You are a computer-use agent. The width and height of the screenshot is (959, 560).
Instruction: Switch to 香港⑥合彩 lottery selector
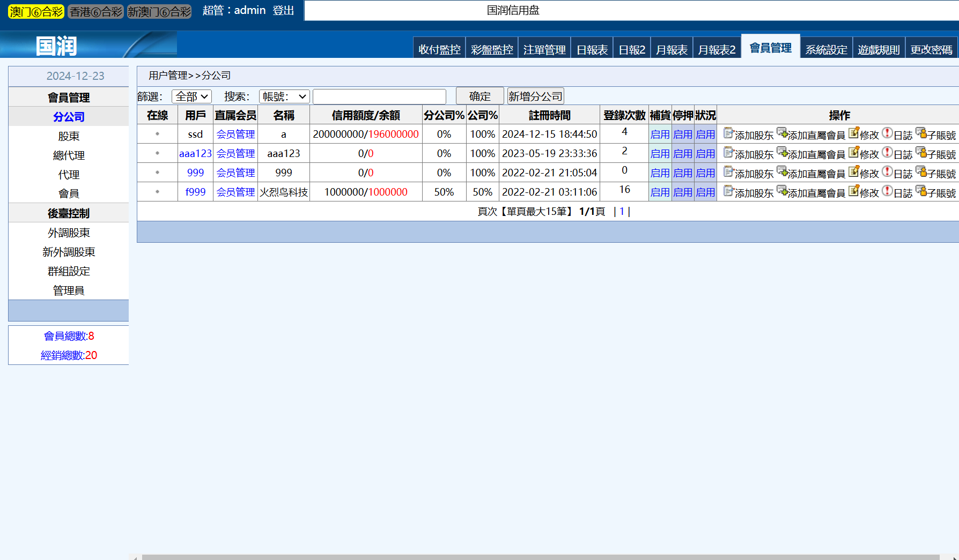tap(96, 12)
